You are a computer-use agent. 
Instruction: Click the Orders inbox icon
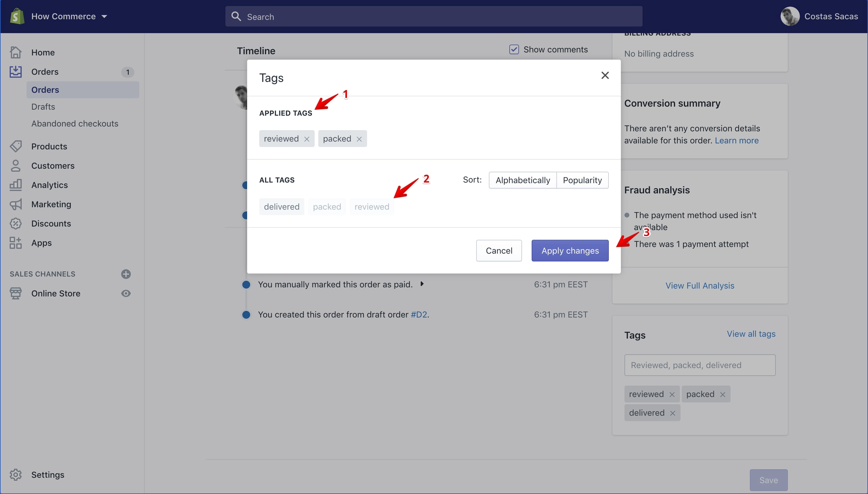(16, 72)
